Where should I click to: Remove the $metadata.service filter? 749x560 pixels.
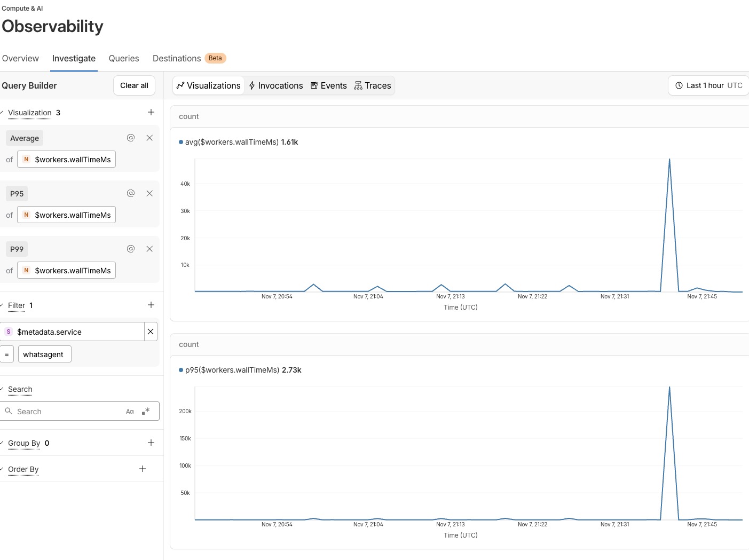click(x=151, y=332)
